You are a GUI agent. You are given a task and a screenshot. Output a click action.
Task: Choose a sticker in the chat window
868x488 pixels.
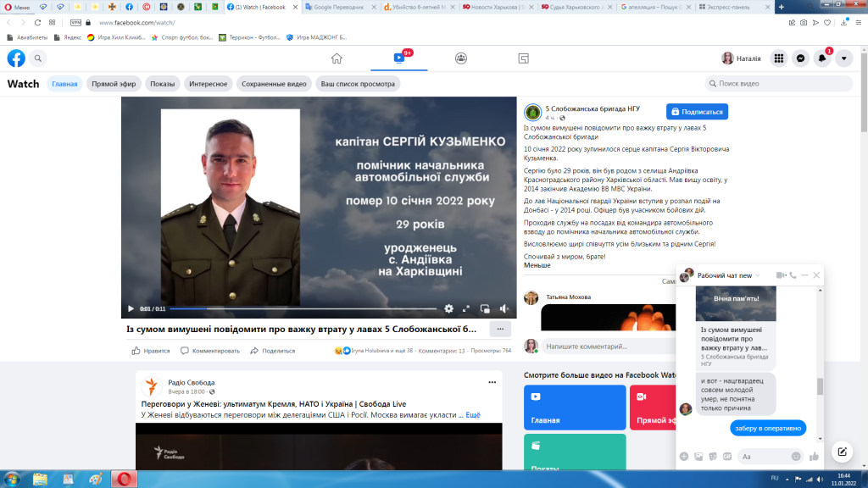pyautogui.click(x=713, y=457)
